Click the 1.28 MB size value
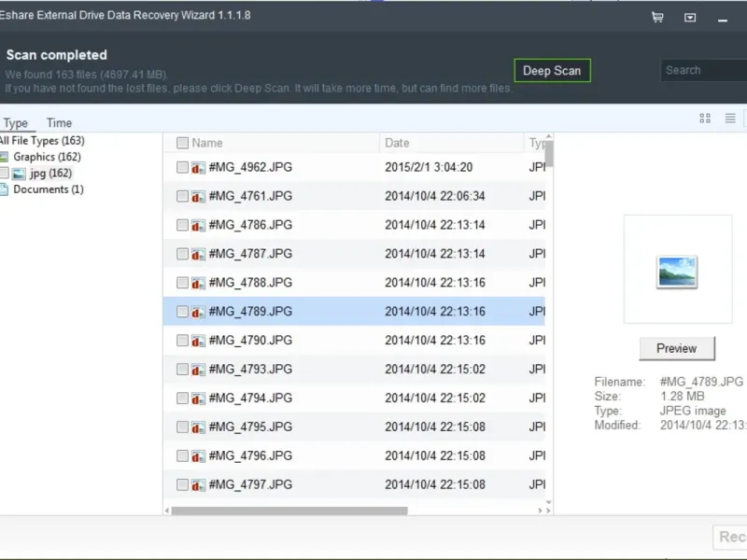This screenshot has height=560, width=747. [683, 396]
